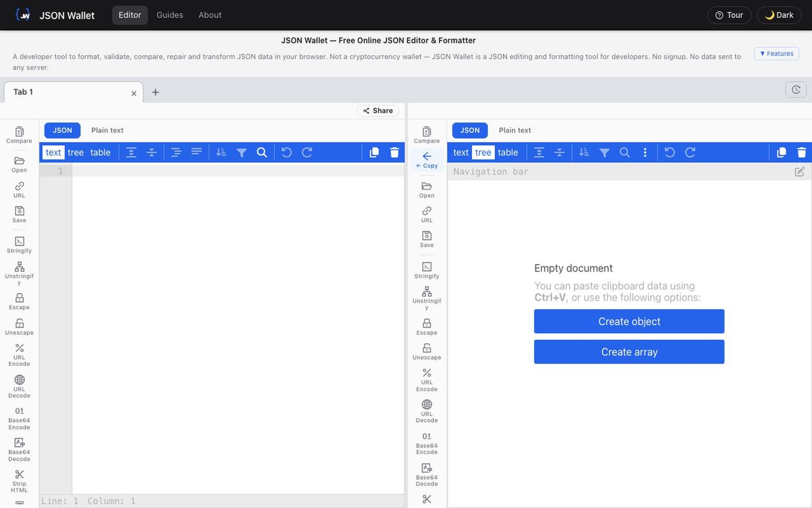Select JSON format in left panel
The image size is (812, 508).
63,130
